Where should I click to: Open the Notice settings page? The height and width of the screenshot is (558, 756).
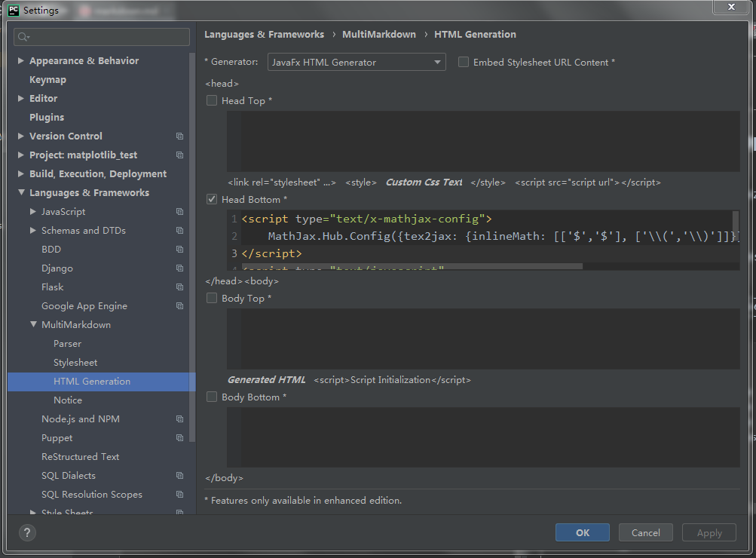click(68, 400)
